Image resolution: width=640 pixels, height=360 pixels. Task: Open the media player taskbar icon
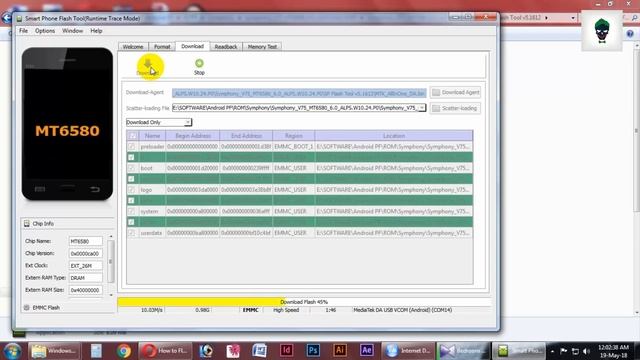tap(206, 351)
